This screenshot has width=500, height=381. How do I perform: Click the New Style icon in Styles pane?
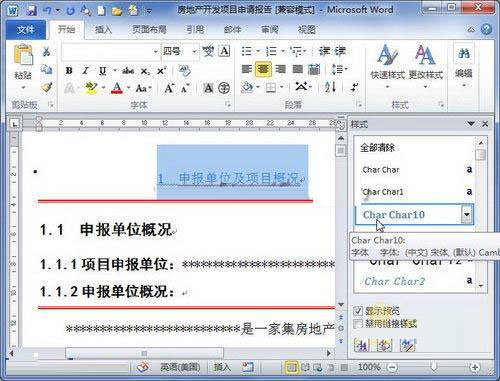click(362, 345)
